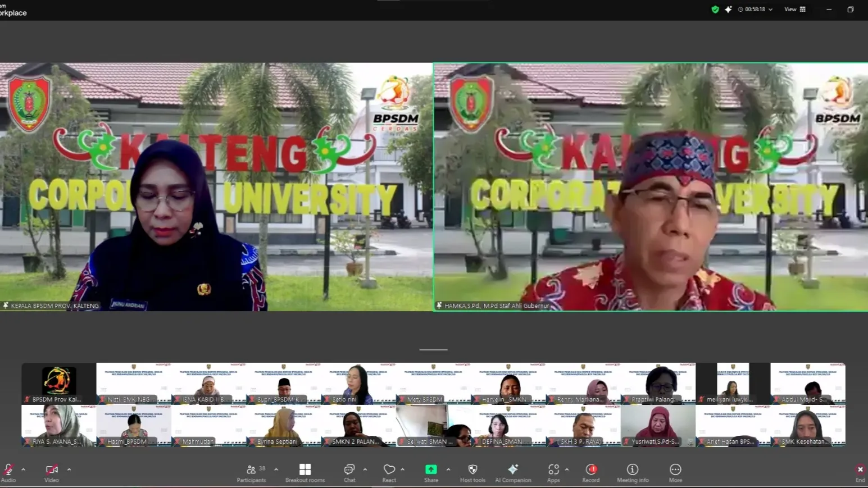
Task: Turn on camera with the Video button
Action: pos(51,470)
